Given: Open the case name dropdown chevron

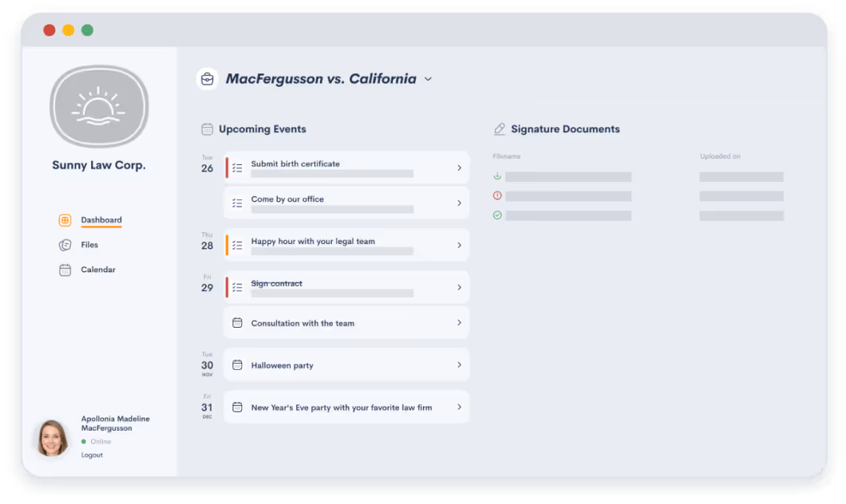Looking at the screenshot, I should 429,79.
